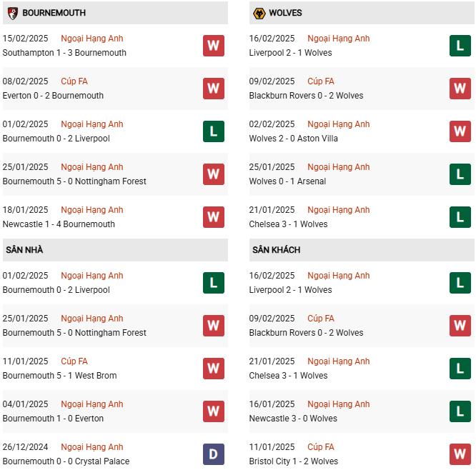This screenshot has width=476, height=470.
Task: Click the Wolves club logo icon
Action: coord(259,13)
